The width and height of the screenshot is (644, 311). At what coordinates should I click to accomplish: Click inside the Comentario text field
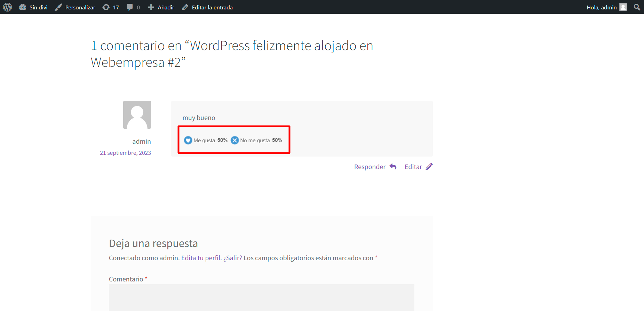261,297
